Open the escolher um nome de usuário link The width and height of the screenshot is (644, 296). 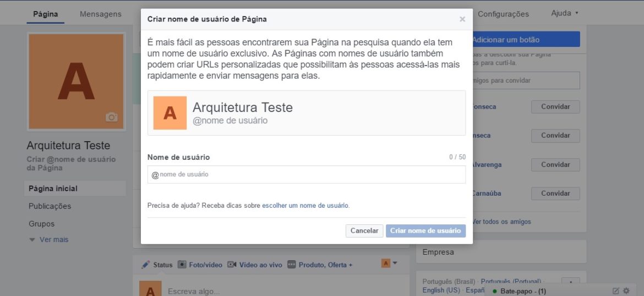(x=305, y=206)
